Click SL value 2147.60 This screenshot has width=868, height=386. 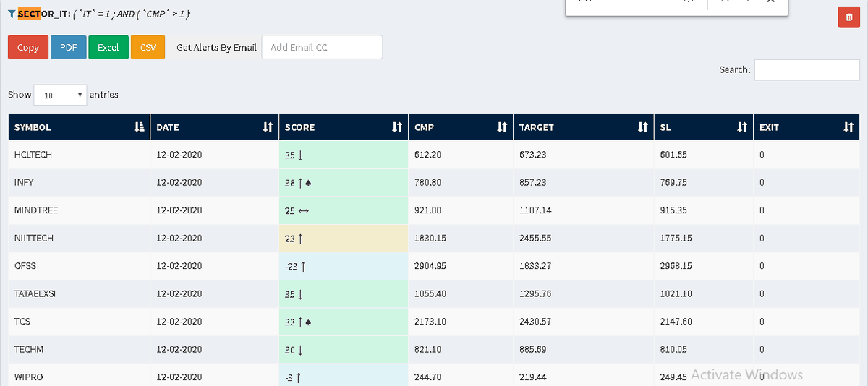point(676,322)
